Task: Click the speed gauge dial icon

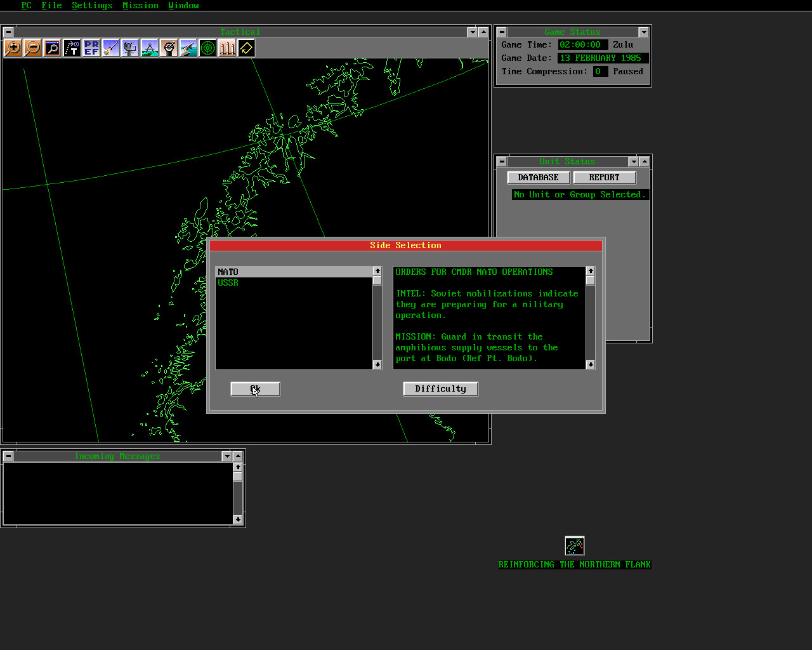Action: (169, 48)
